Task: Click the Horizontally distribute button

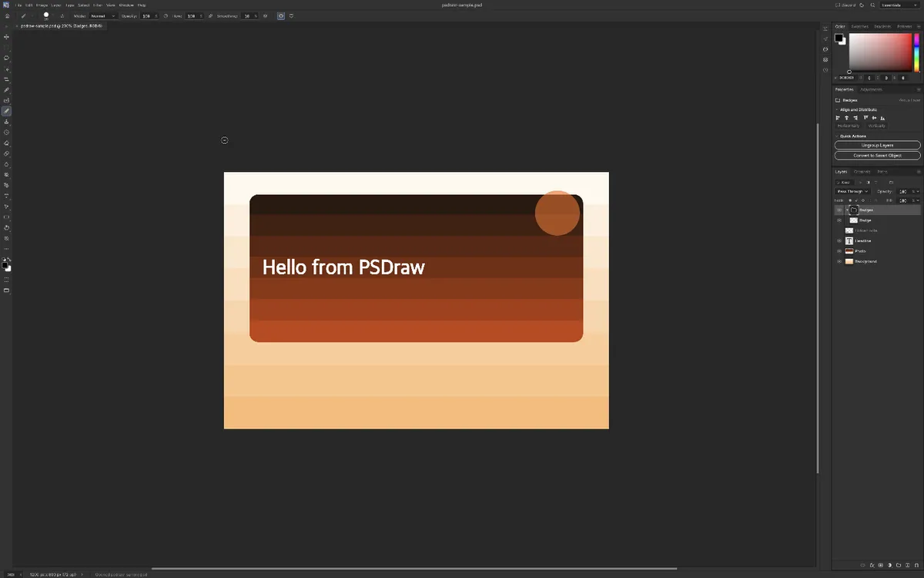Action: tap(849, 126)
